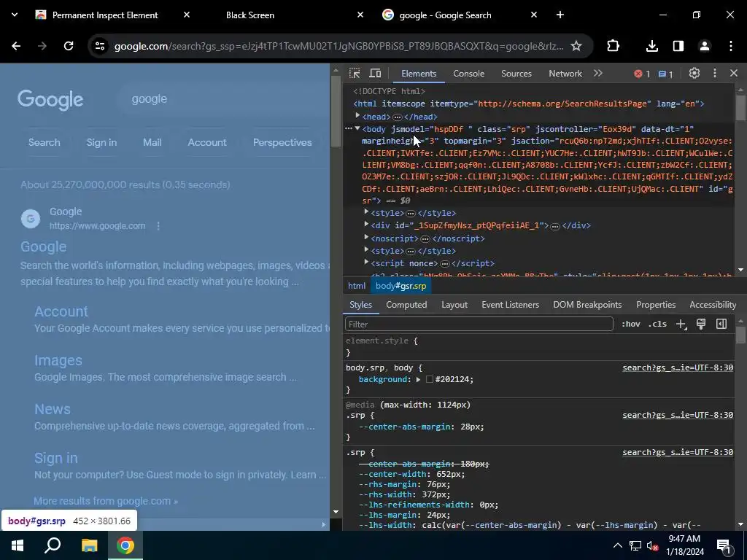Viewport: 747px width, 560px height.
Task: Open the Sources tab
Action: (x=516, y=74)
